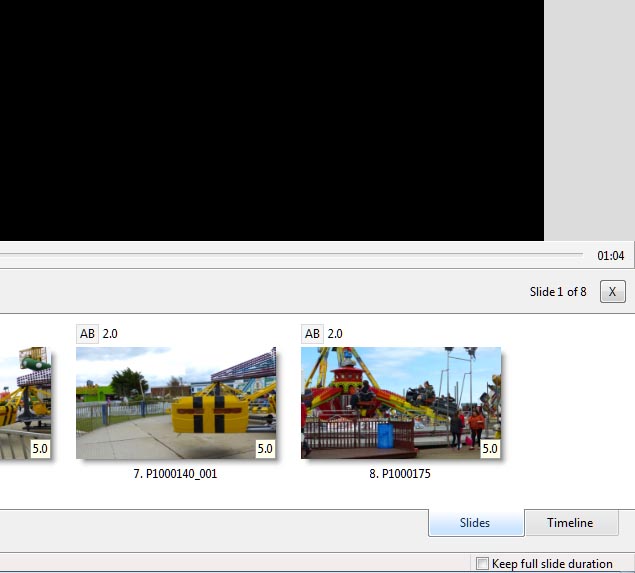Switch to the Timeline tab
Image resolution: width=635 pixels, height=573 pixels.
570,523
